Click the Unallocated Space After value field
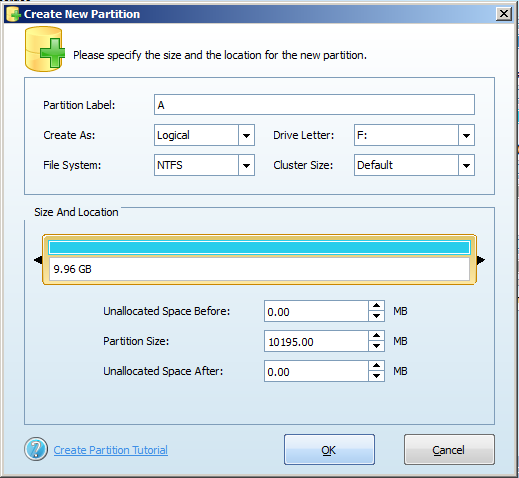The width and height of the screenshot is (519, 478). pyautogui.click(x=316, y=371)
